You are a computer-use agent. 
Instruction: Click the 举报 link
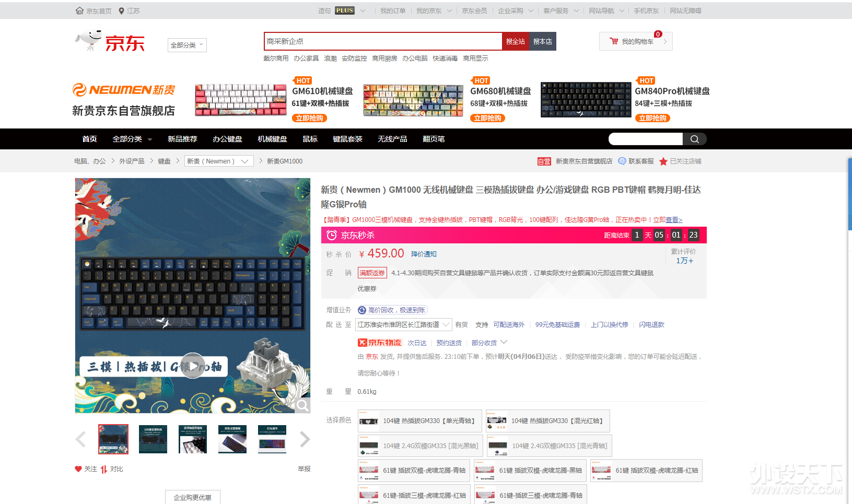304,469
